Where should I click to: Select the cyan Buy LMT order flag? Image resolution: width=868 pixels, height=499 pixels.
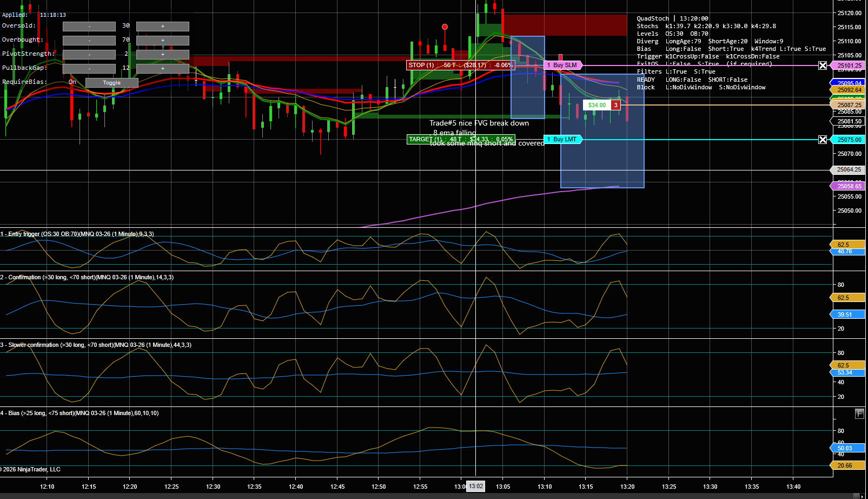click(x=563, y=139)
